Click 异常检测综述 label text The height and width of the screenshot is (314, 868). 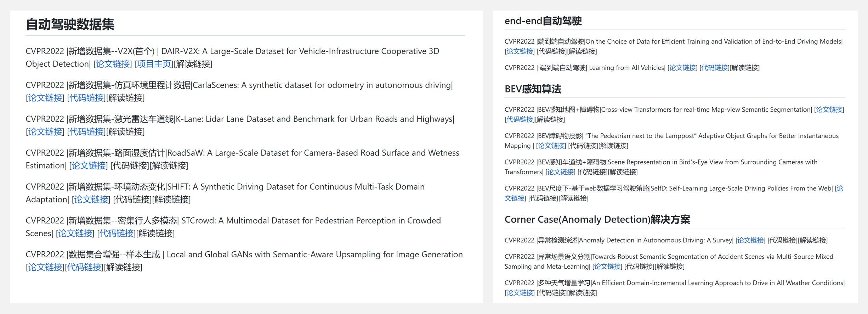tap(558, 240)
